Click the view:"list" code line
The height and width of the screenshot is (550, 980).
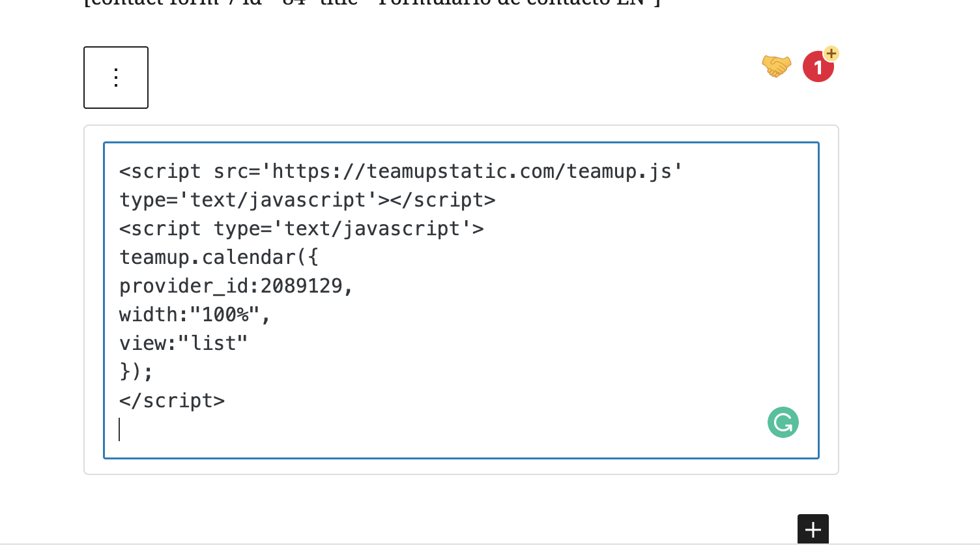click(183, 343)
